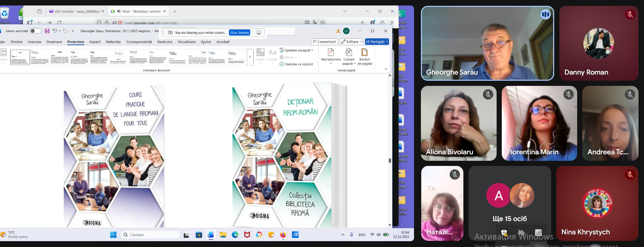Click the Comentarii button
The width and height of the screenshot is (644, 247).
click(324, 42)
